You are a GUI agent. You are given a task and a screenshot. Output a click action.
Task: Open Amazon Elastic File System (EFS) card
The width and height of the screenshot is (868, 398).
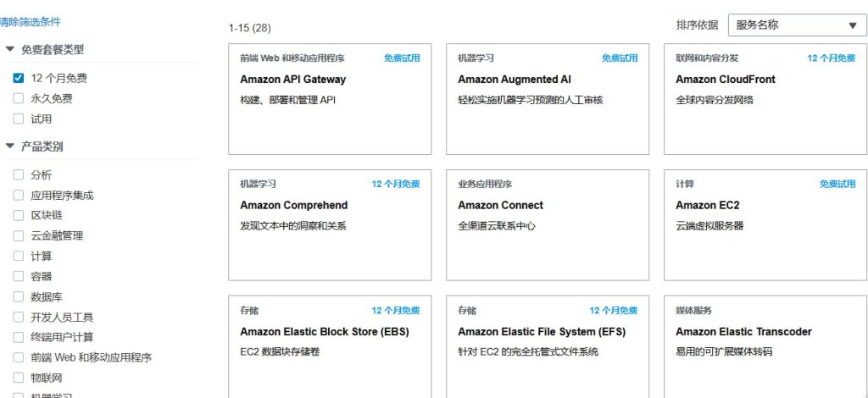pos(548,345)
